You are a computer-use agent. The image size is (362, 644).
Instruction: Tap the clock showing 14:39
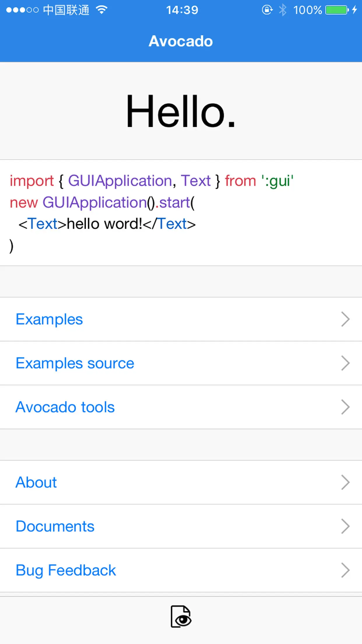pyautogui.click(x=182, y=10)
